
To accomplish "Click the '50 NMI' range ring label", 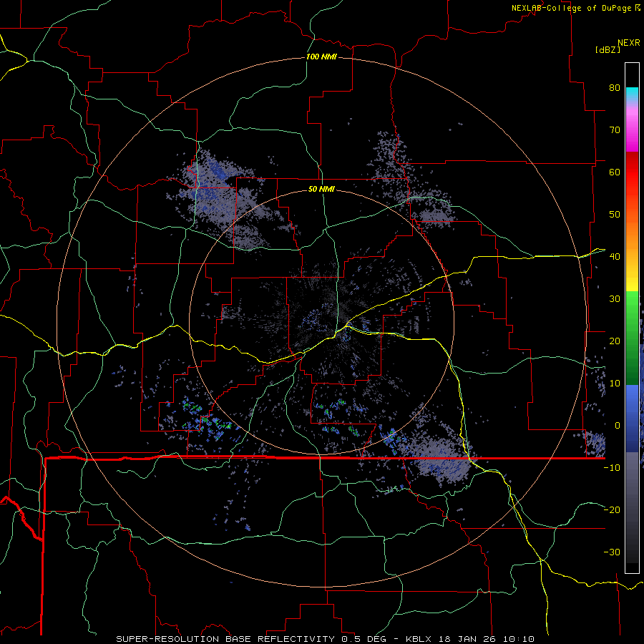I will point(321,189).
